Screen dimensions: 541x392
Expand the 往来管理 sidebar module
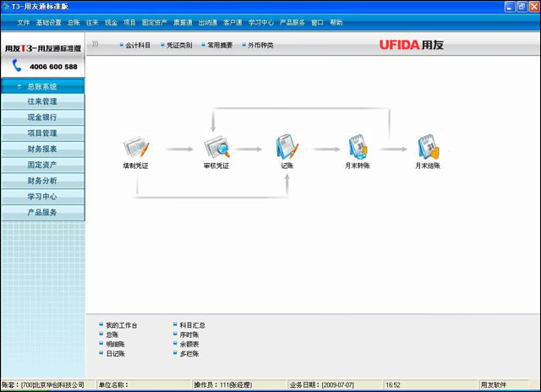click(42, 101)
